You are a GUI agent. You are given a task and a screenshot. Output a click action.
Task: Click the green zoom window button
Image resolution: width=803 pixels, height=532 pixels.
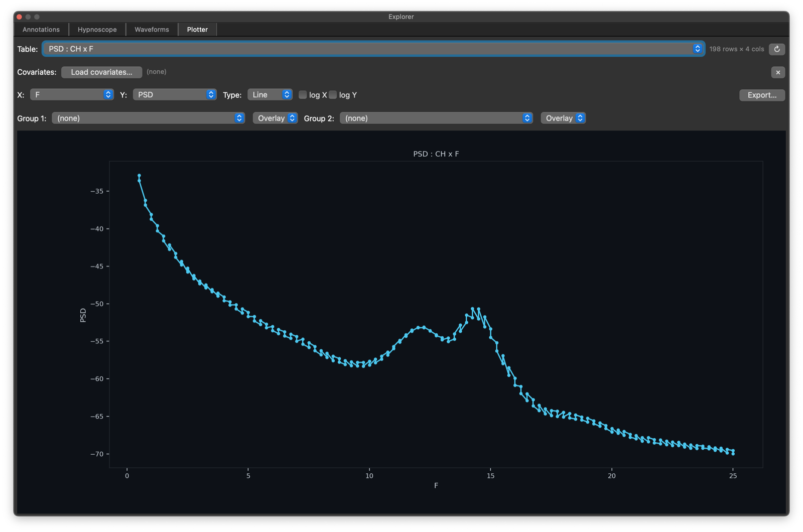[37, 17]
